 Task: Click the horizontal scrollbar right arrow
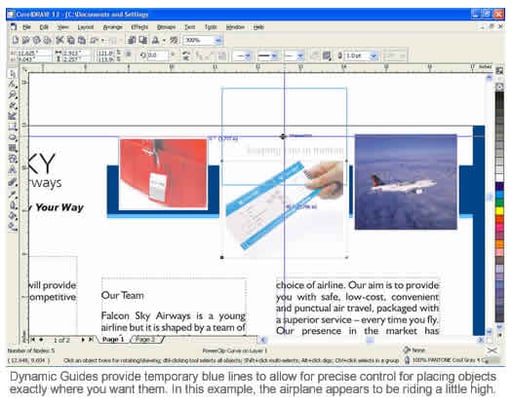click(x=481, y=340)
